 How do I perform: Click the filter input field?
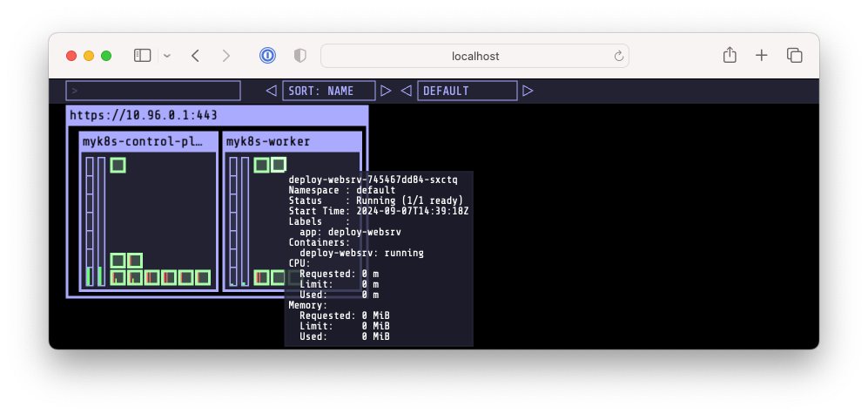(152, 91)
